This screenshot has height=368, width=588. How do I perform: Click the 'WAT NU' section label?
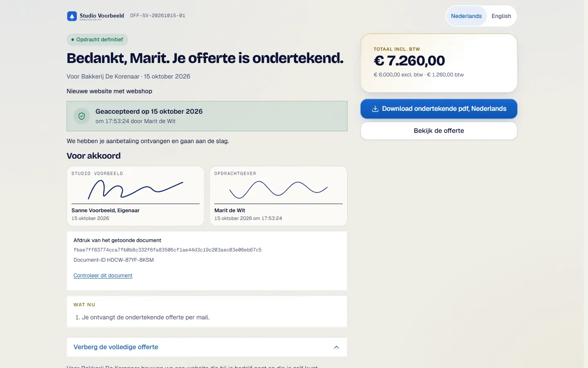click(84, 305)
